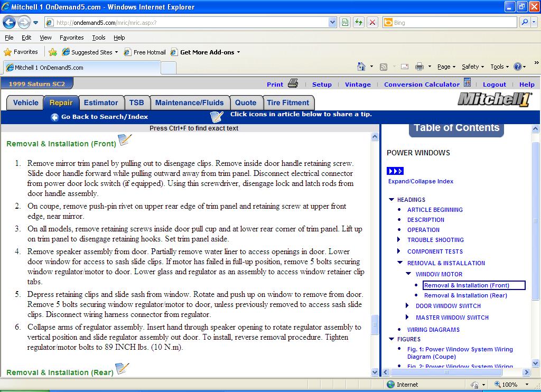Switch to the Tire Fitment tab
This screenshot has height=392, width=541.
288,103
